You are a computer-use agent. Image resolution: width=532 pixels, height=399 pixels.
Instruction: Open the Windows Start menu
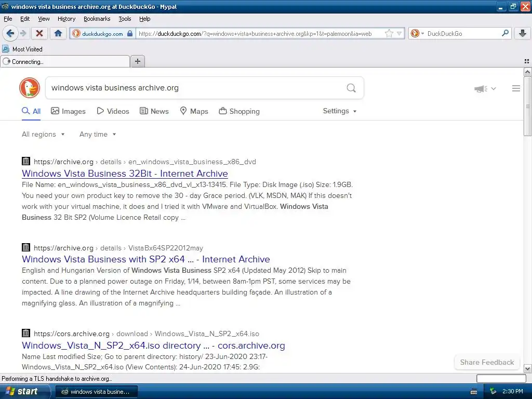(24, 391)
